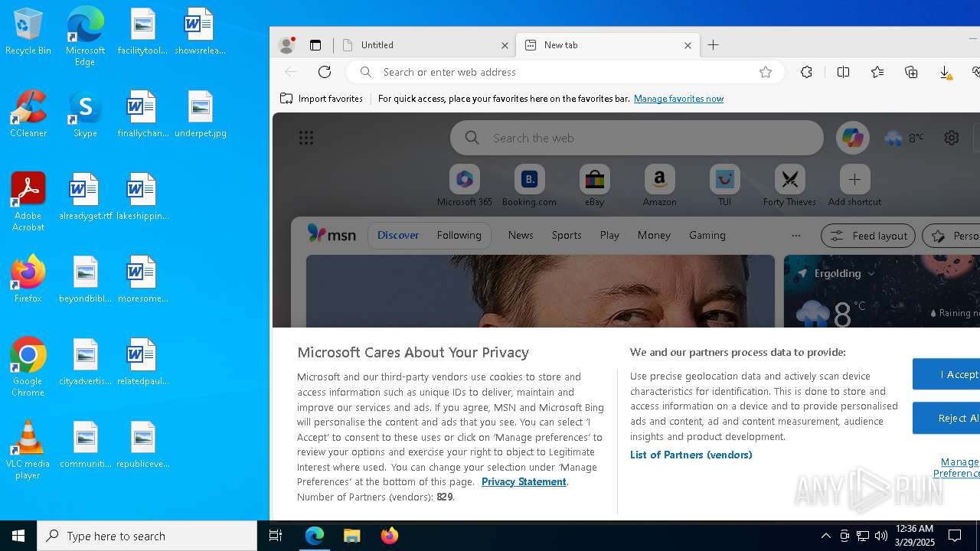
Task: Open the tab actions menu icon
Action: 315,45
